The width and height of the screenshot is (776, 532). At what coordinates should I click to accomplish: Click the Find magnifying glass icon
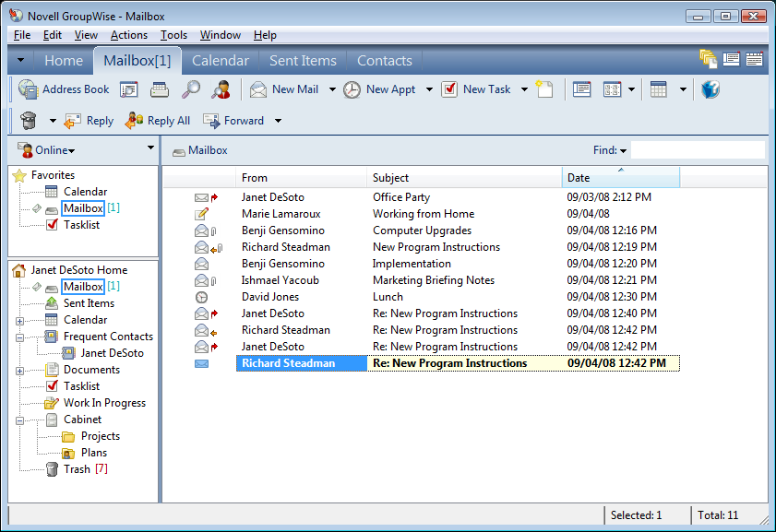click(x=190, y=89)
